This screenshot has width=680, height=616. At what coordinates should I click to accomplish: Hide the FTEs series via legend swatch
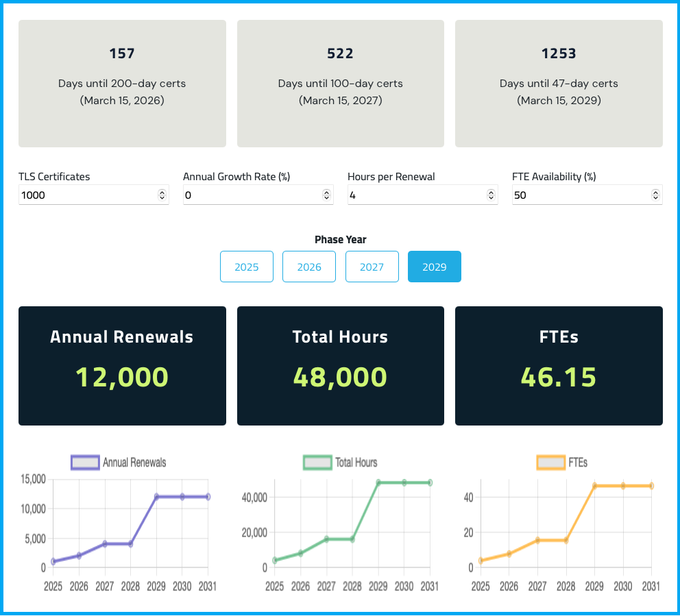pyautogui.click(x=550, y=463)
